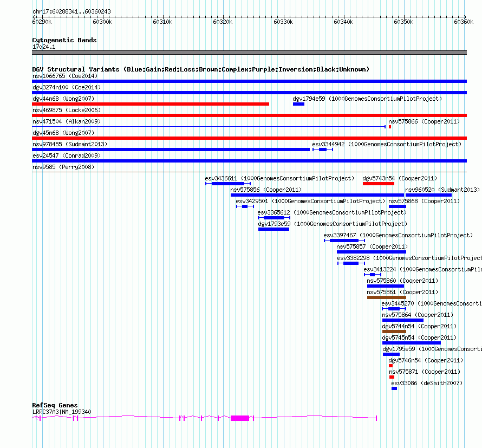Open the LRRC37A3|NM_199340 gene label

pos(62,412)
